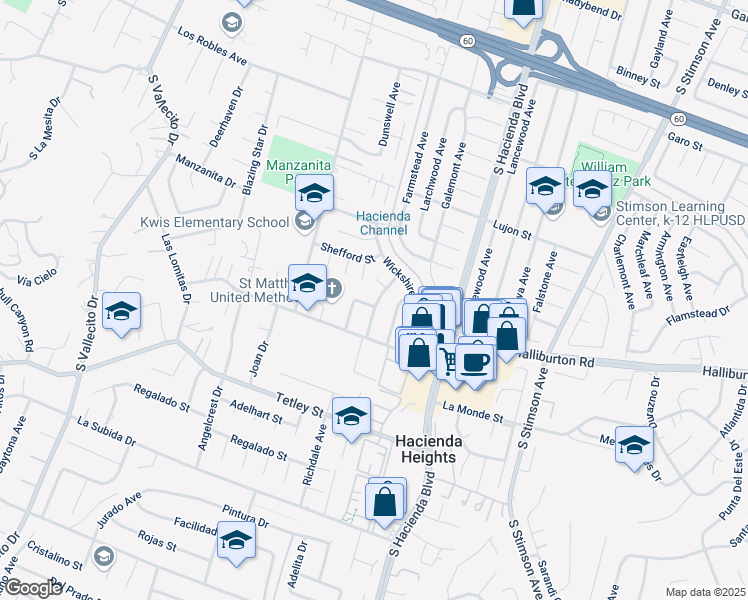Click the Blazing Star Dr label
This screenshot has height=600, width=748.
coord(255,160)
